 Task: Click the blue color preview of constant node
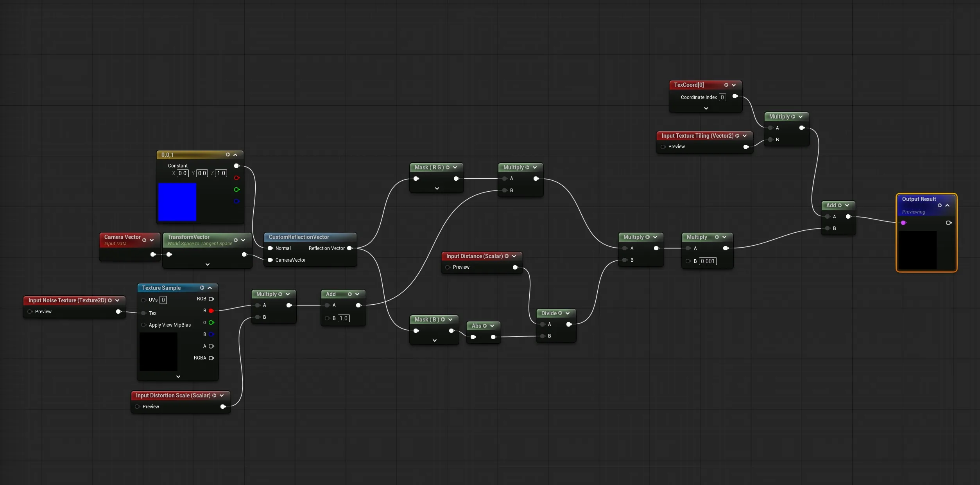[177, 202]
